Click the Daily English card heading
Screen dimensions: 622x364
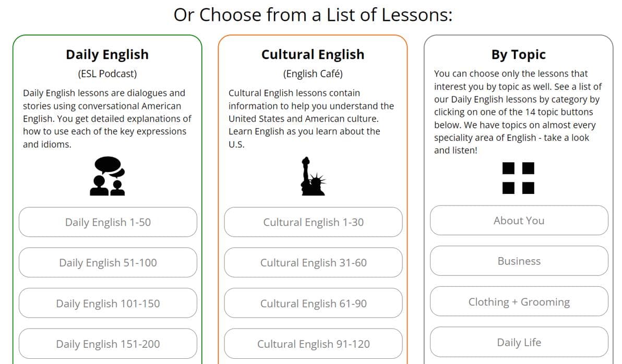[107, 54]
